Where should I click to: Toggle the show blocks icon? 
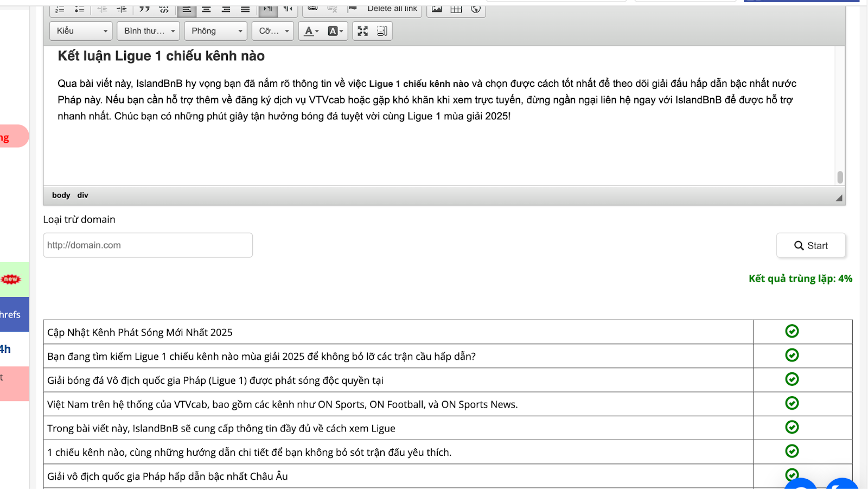coord(382,31)
